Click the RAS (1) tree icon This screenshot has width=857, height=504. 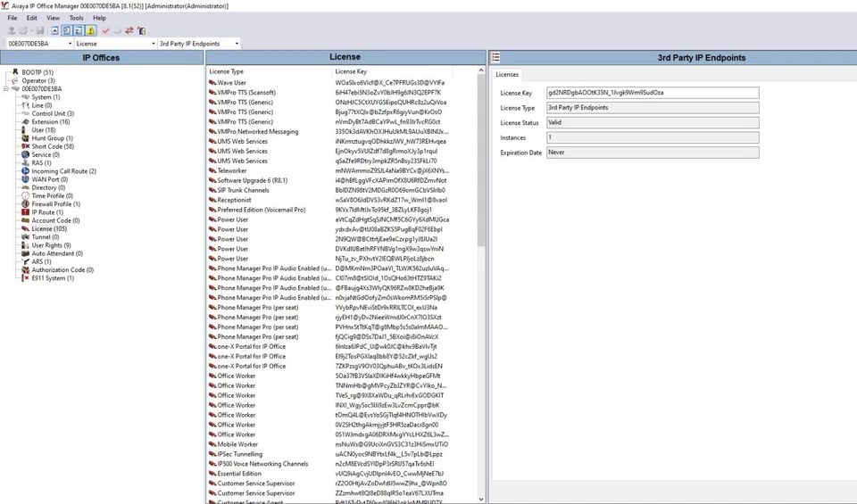pos(25,162)
